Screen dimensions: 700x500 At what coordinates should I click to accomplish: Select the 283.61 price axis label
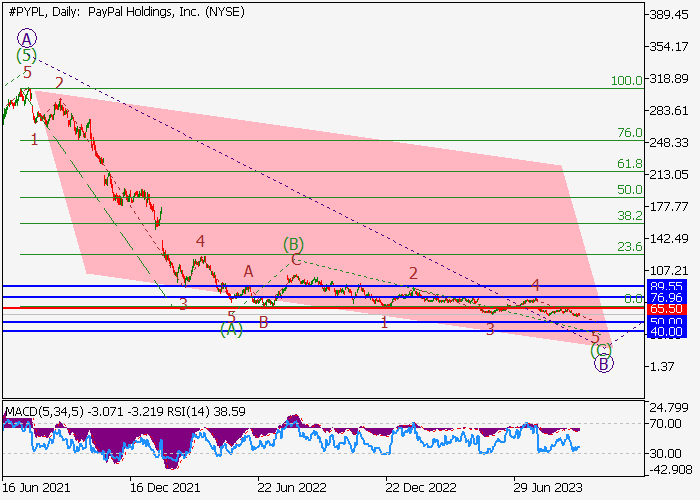(x=669, y=110)
